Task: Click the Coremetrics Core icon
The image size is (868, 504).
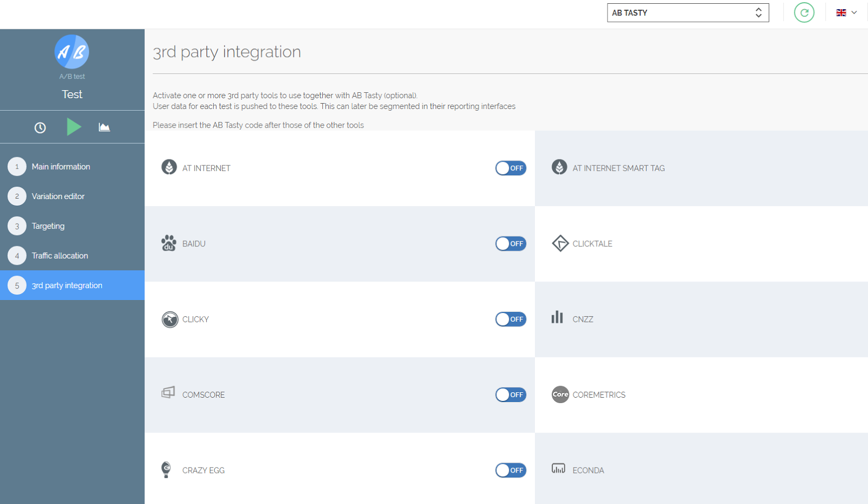Action: tap(560, 394)
